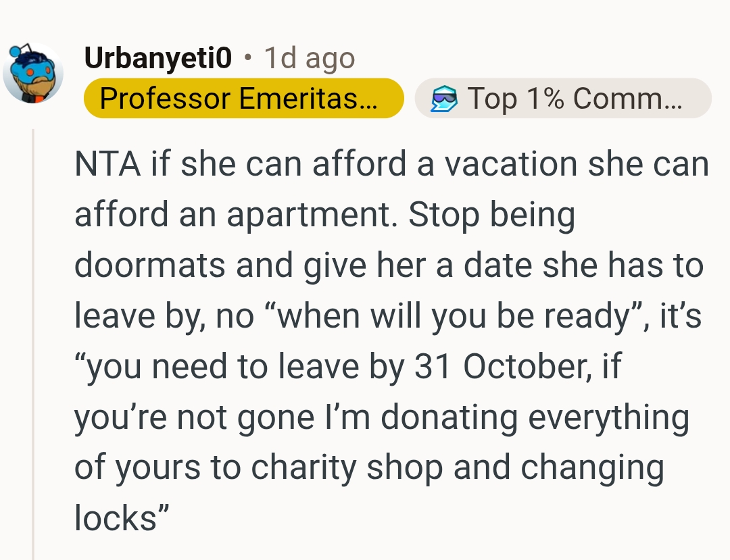730x560 pixels.
Task: Click the "1d ago" timestamp
Action: click(x=309, y=59)
